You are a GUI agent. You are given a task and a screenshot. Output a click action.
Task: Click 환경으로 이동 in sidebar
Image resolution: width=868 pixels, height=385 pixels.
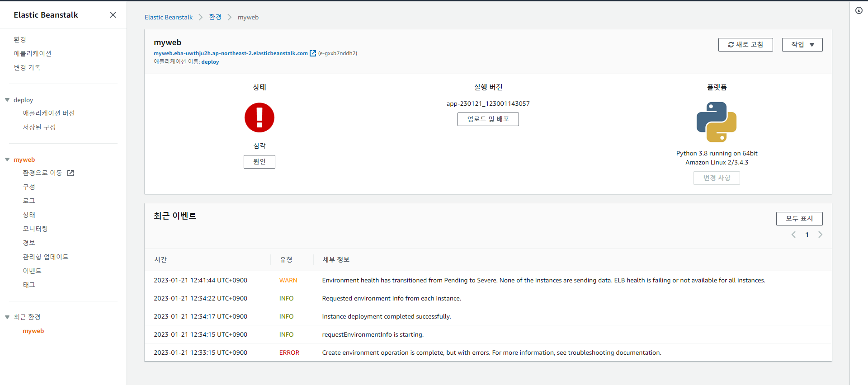click(42, 173)
